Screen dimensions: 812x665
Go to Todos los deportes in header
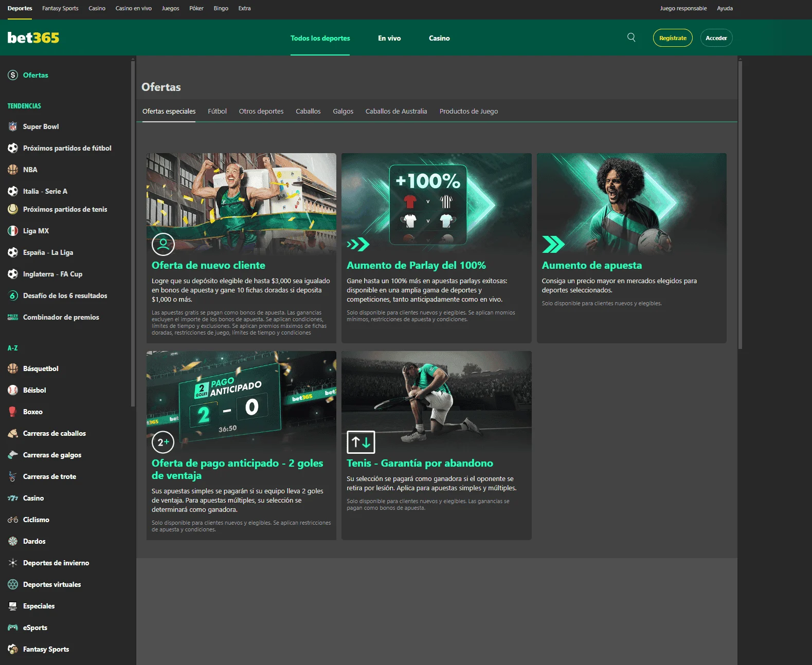(320, 38)
